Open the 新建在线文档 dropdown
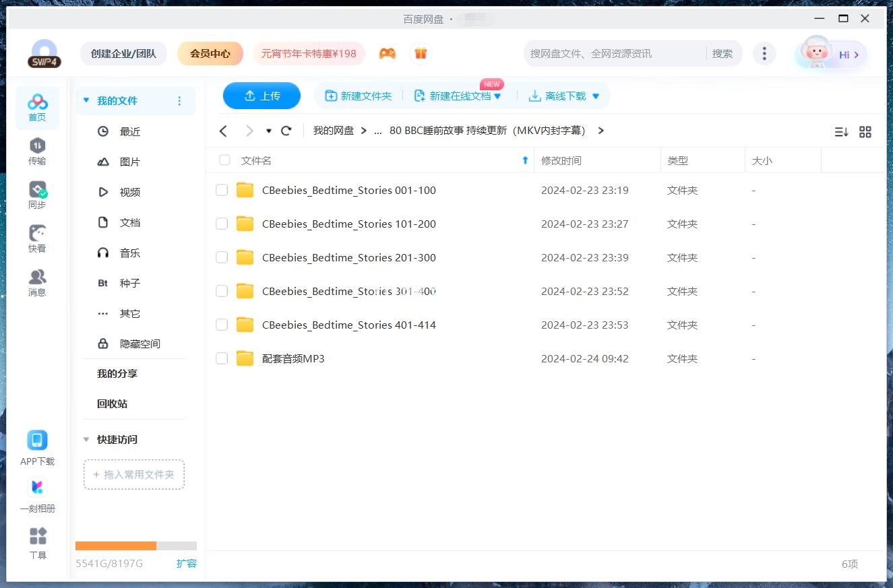 [498, 96]
